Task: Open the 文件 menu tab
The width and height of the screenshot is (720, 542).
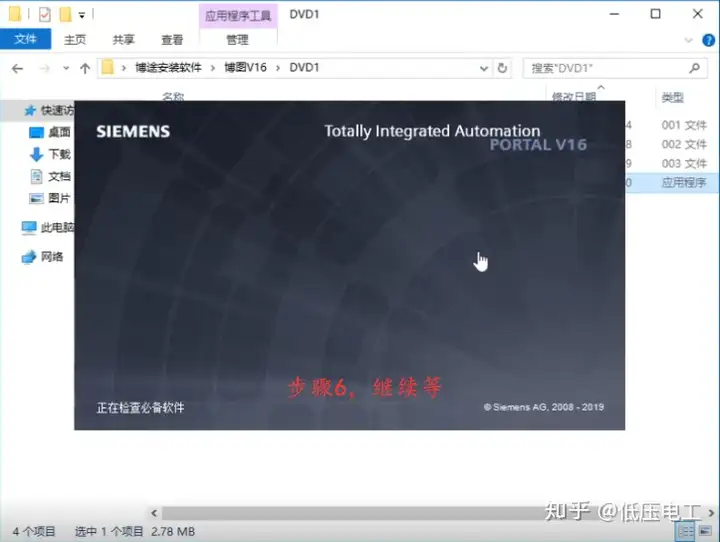Action: pos(25,39)
